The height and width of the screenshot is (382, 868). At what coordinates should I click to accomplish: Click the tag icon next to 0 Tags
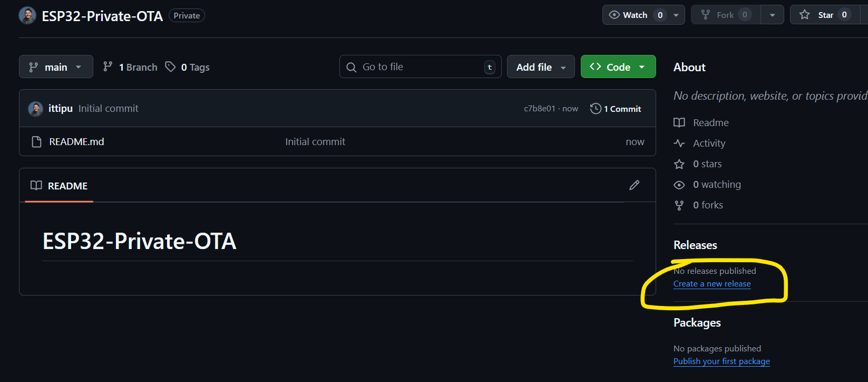pyautogui.click(x=170, y=66)
